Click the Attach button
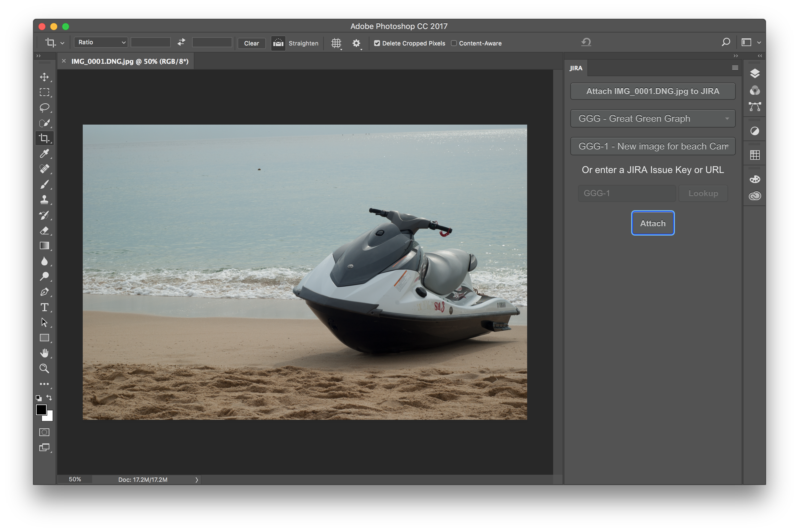Screen dimensions: 799x532 click(x=652, y=223)
